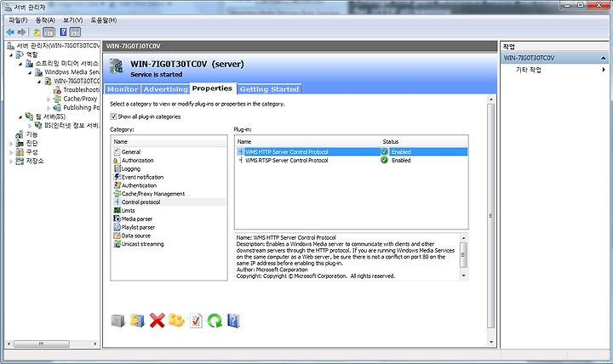Click the Help question mark toolbar icon

[x=63, y=32]
